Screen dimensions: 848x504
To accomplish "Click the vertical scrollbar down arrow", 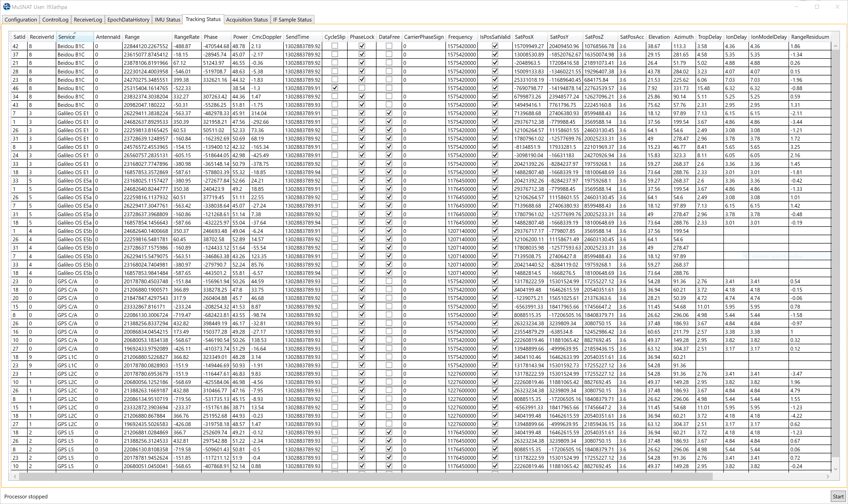I will (x=835, y=469).
